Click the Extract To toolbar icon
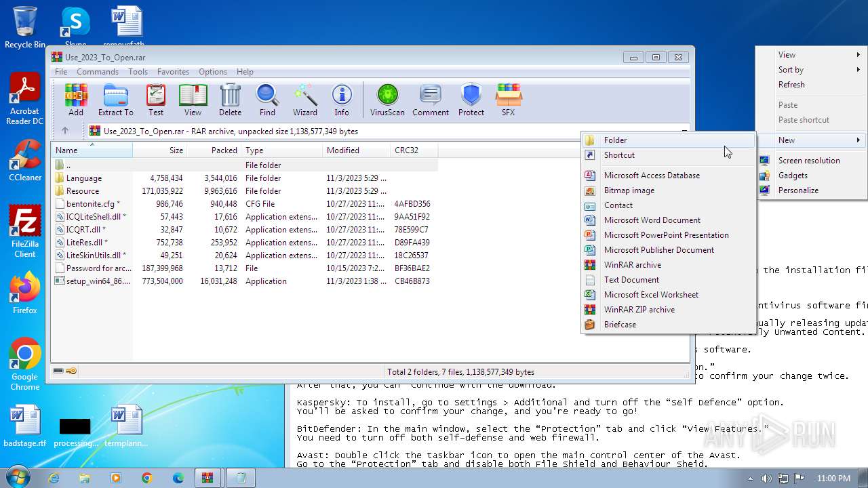The height and width of the screenshot is (488, 868). (x=115, y=100)
